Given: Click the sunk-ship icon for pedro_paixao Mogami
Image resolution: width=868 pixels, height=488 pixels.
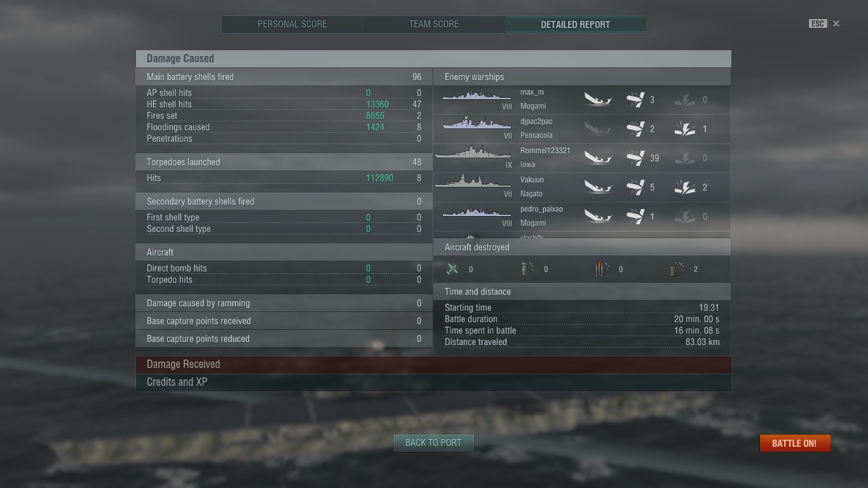Looking at the screenshot, I should 598,217.
